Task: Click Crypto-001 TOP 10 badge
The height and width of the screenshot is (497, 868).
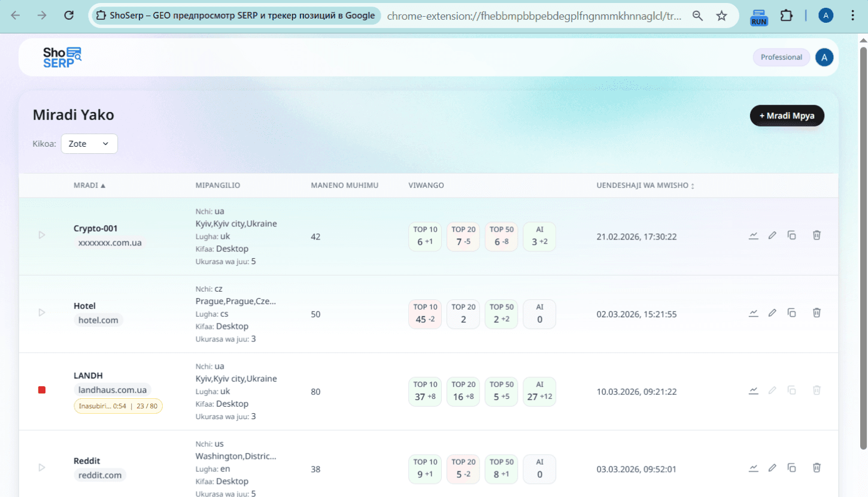Action: coord(425,237)
